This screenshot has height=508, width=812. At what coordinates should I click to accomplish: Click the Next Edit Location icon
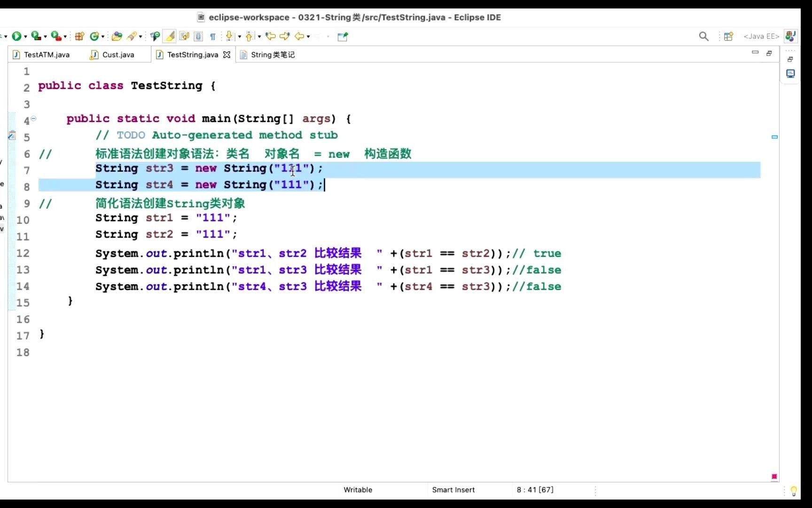[285, 36]
